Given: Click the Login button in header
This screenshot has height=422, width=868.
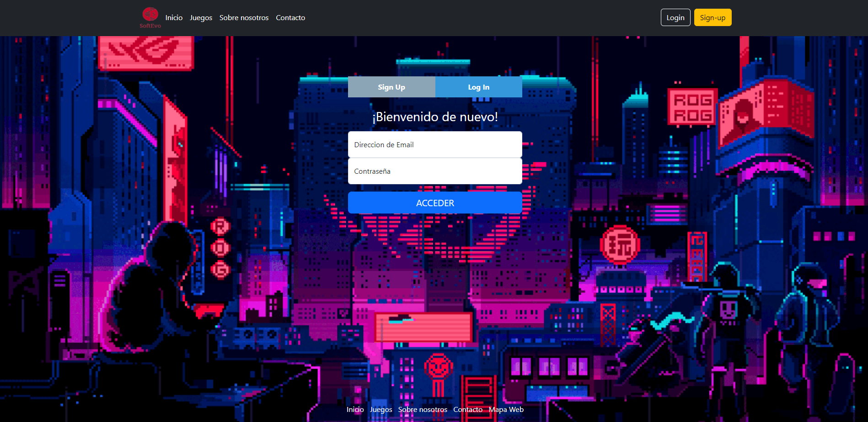Looking at the screenshot, I should tap(675, 17).
